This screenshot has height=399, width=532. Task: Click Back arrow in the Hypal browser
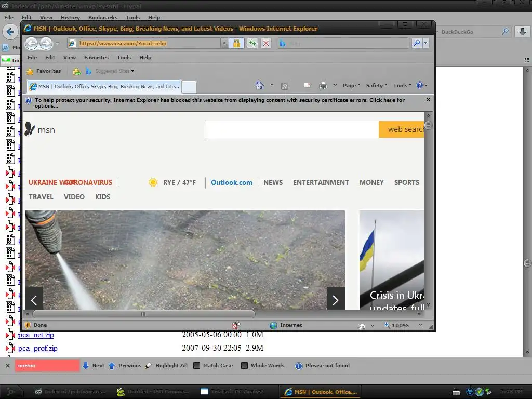10,32
